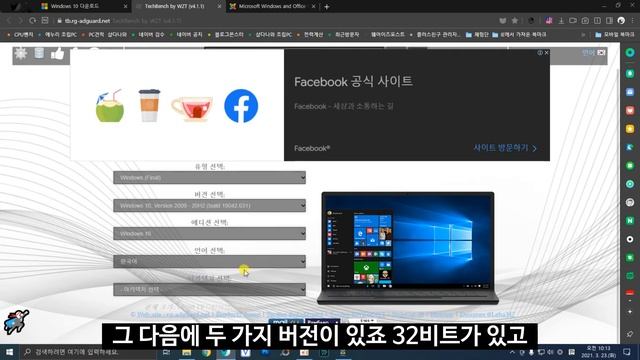The width and height of the screenshot is (640, 360).
Task: Open the type selection dropdown showing Windows (Final)
Action: point(209,178)
